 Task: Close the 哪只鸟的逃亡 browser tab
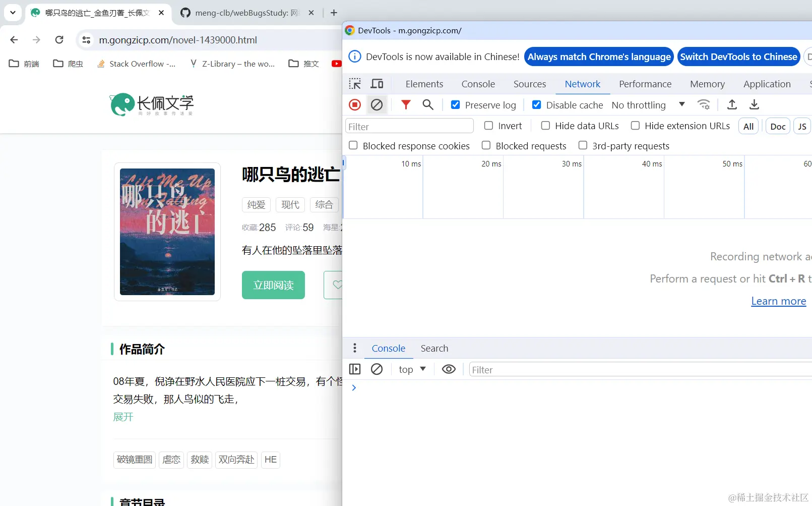tap(161, 13)
